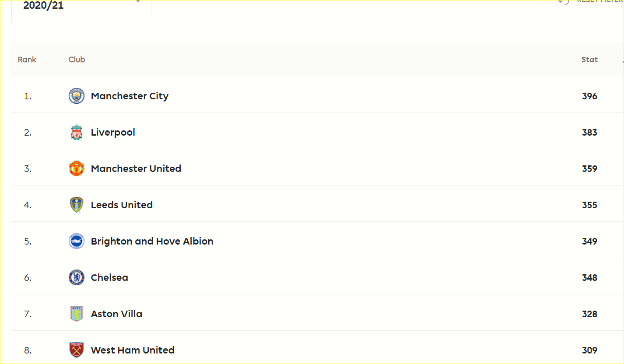Open the West Ham United link
Image resolution: width=624 pixels, height=364 pixels.
coord(133,350)
